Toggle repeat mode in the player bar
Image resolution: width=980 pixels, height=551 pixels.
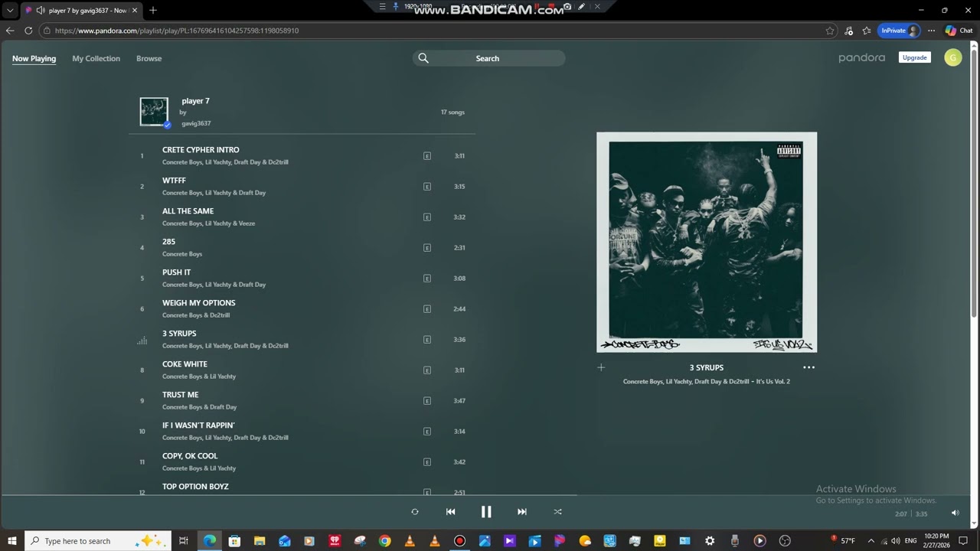(415, 512)
